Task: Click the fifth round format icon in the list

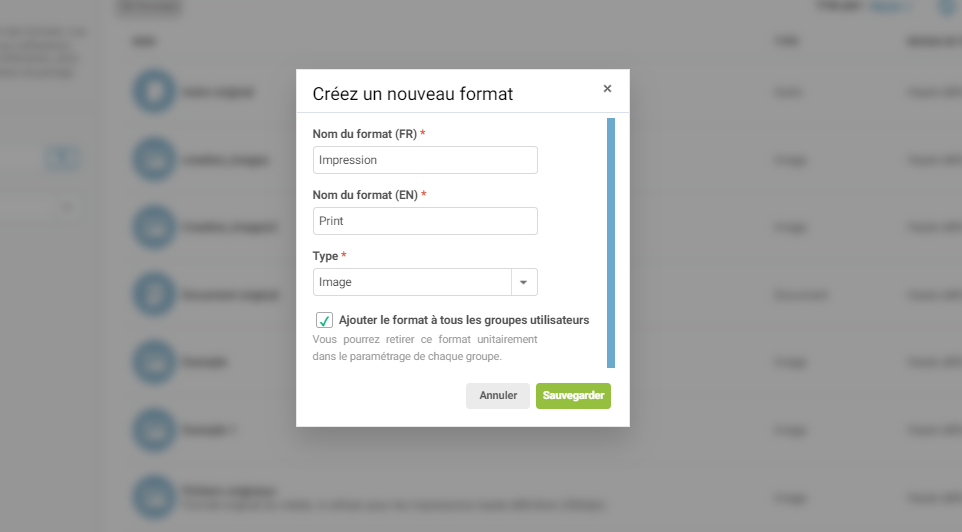Action: click(x=154, y=361)
